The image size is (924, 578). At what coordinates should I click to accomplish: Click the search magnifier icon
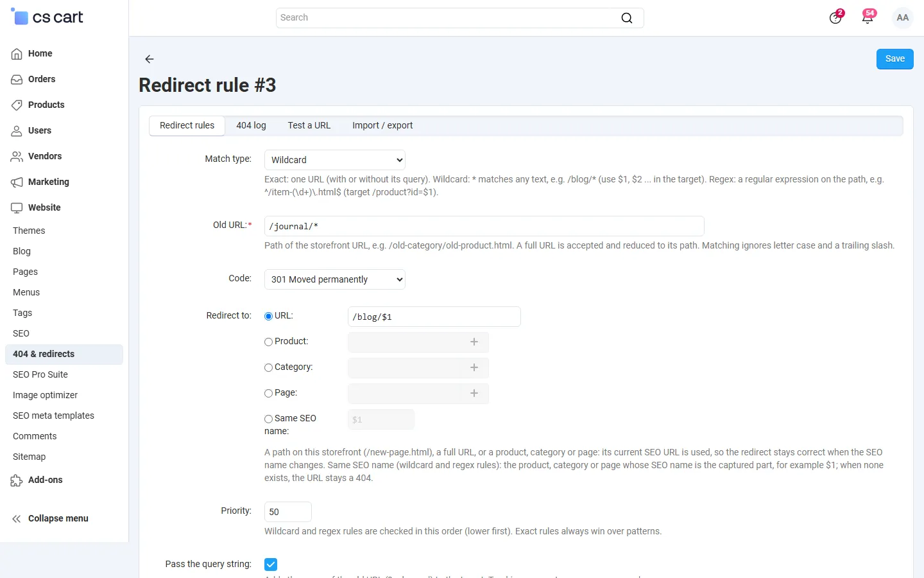627,18
